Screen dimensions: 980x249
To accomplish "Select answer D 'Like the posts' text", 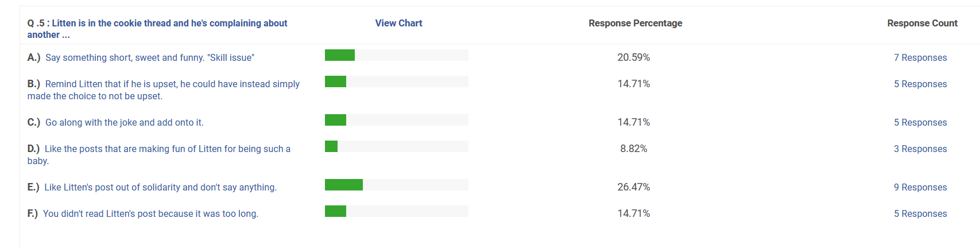I will 159,155.
